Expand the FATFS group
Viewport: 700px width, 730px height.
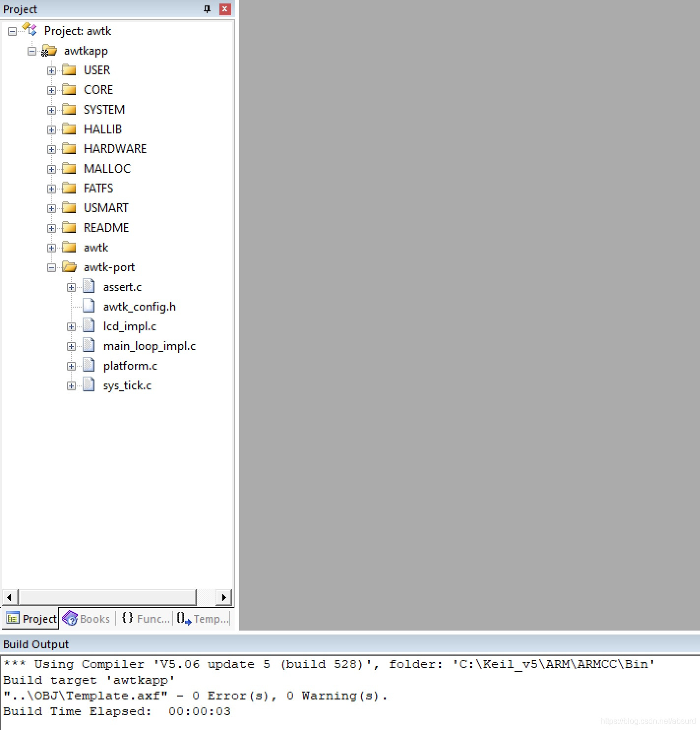point(52,189)
